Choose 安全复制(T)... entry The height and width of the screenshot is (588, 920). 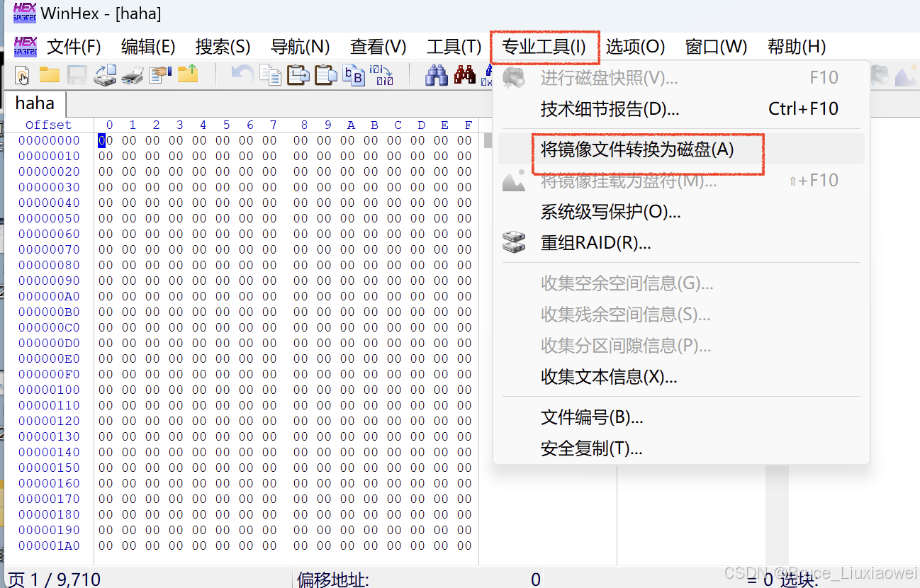coord(681,448)
